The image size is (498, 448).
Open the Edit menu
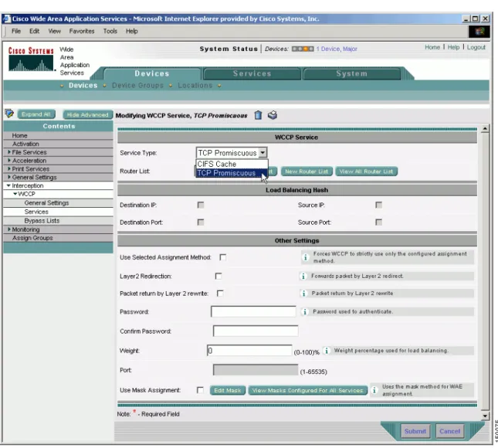[x=34, y=31]
